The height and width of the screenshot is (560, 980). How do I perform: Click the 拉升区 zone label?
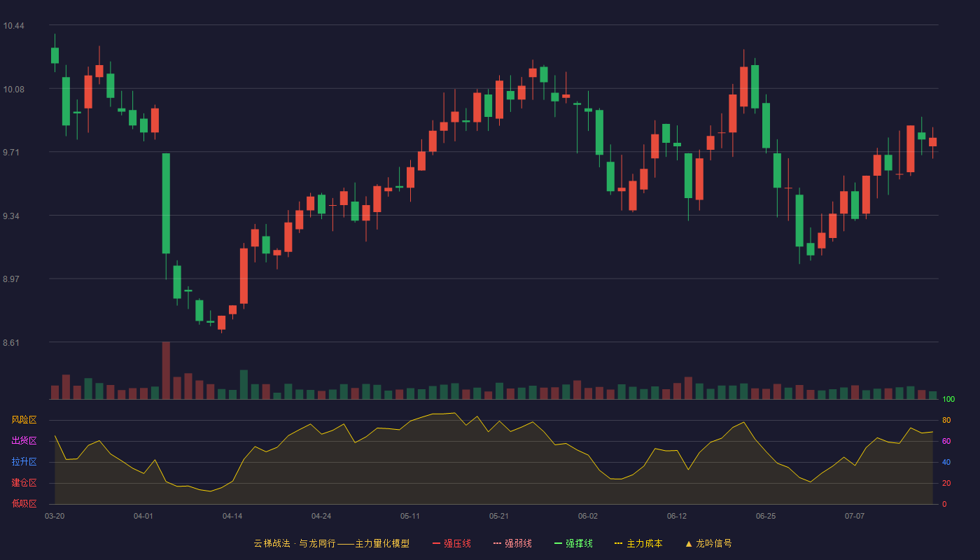[24, 462]
